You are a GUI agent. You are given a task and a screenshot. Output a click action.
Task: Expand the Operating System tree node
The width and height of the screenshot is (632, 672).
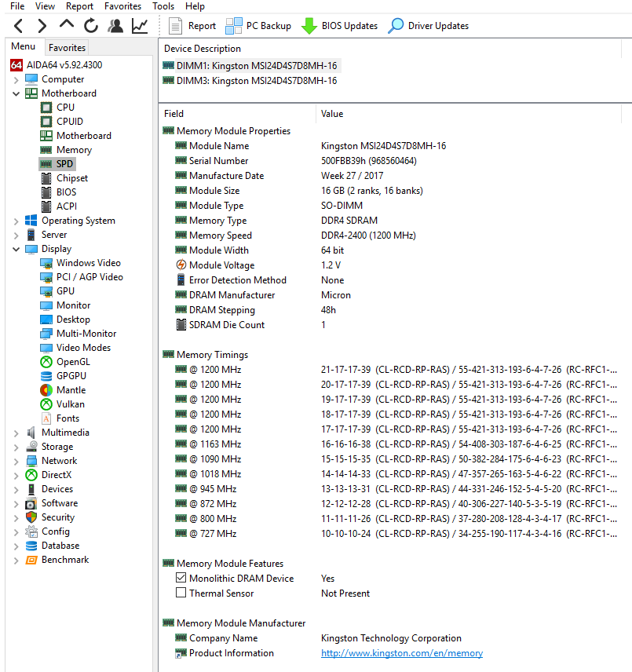point(16,221)
